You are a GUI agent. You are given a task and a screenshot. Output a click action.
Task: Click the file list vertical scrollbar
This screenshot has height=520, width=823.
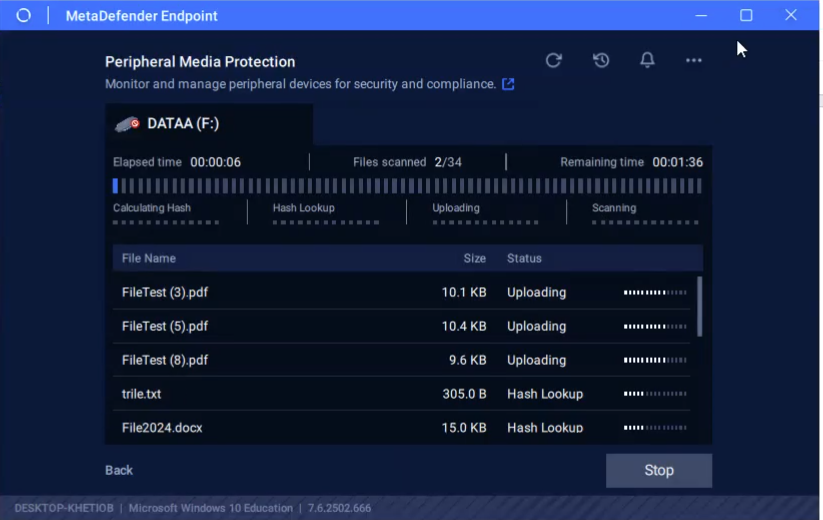point(699,306)
